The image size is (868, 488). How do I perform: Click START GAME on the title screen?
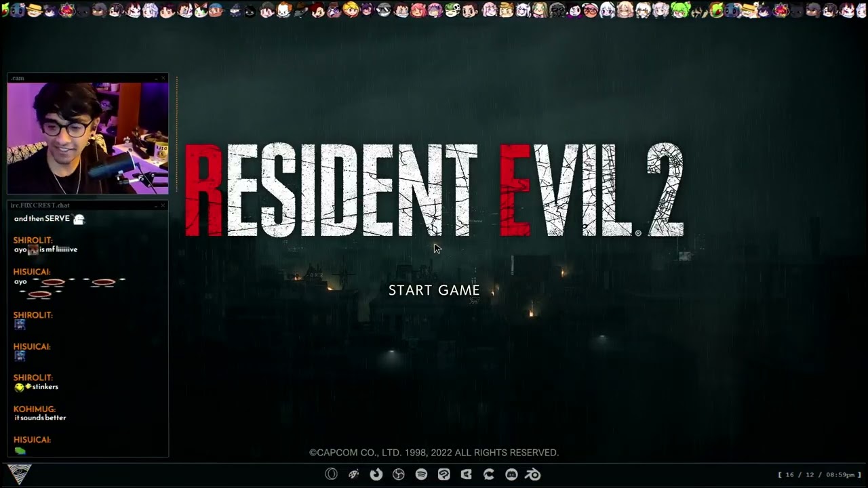pyautogui.click(x=434, y=290)
